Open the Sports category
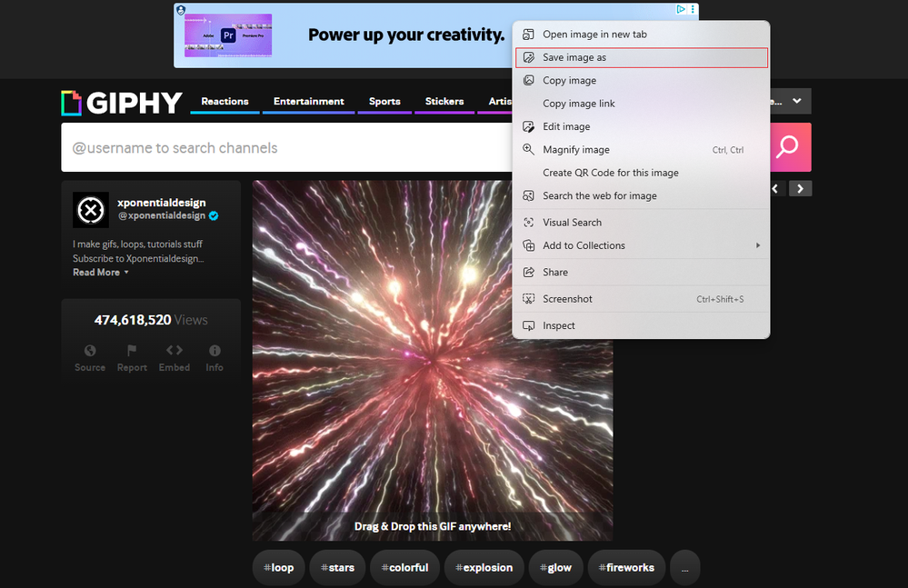908x588 pixels. [384, 101]
